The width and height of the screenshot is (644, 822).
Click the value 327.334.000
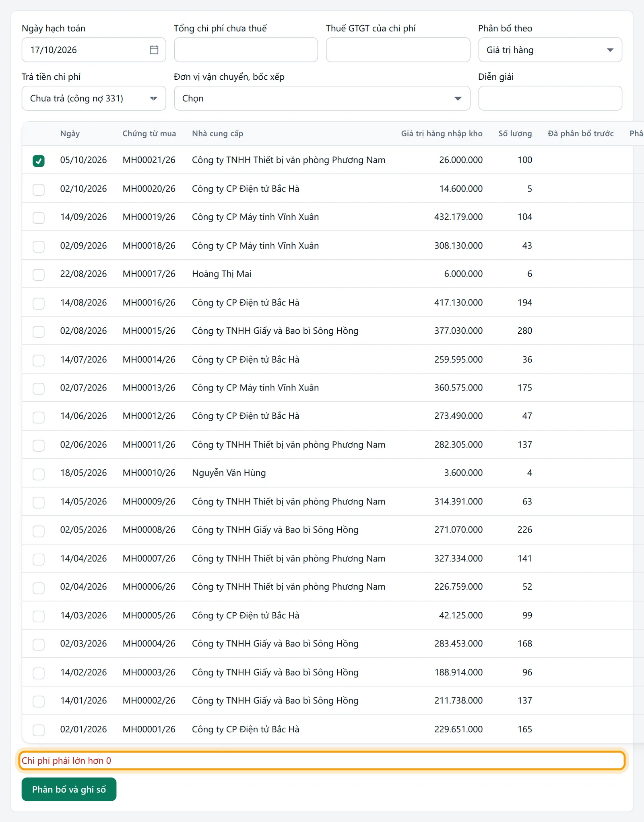point(458,558)
